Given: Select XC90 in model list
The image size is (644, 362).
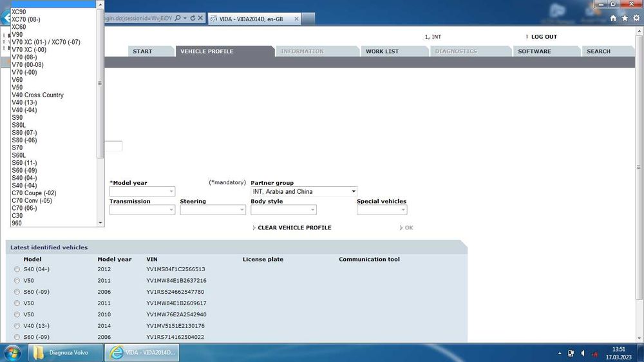Looking at the screenshot, I should [53, 12].
